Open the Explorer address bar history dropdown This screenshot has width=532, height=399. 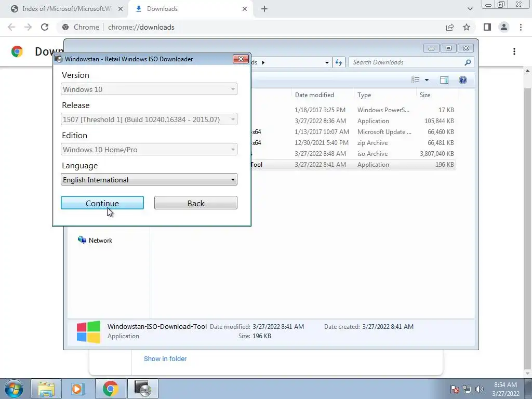(x=327, y=62)
